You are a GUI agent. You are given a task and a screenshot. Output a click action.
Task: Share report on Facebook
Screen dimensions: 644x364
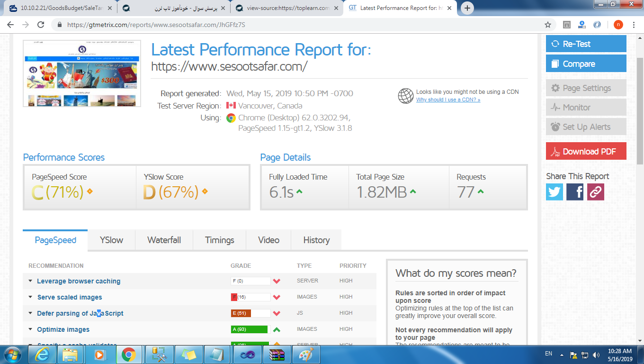pyautogui.click(x=575, y=191)
